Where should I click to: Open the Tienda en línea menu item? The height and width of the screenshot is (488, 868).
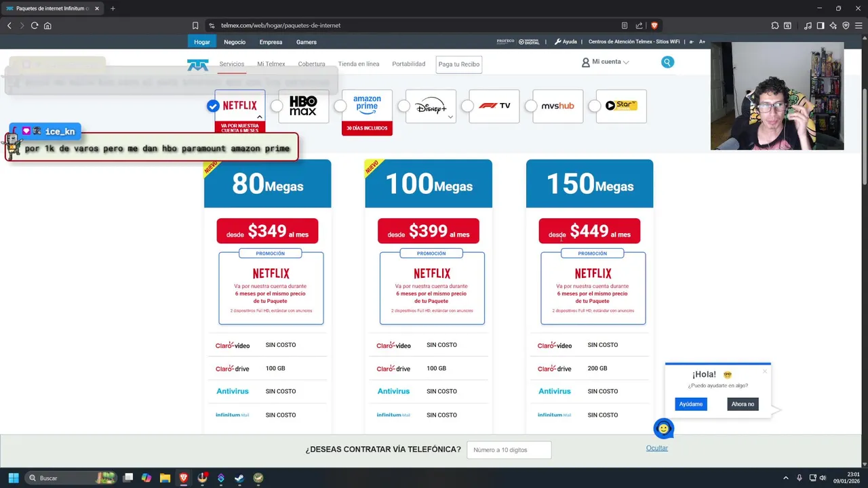(x=359, y=64)
